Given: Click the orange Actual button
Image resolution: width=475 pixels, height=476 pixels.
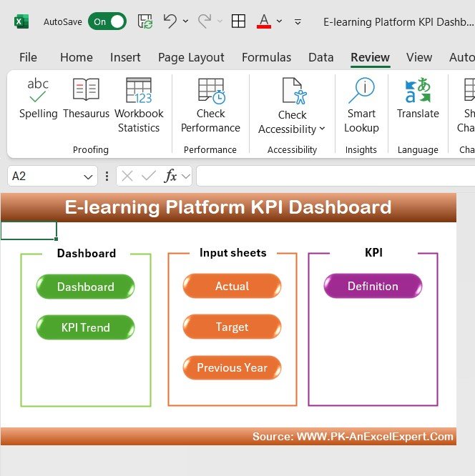Looking at the screenshot, I should tap(232, 286).
